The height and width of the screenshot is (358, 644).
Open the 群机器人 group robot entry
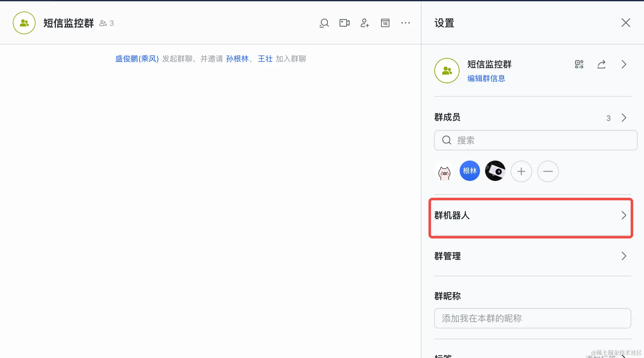point(530,216)
